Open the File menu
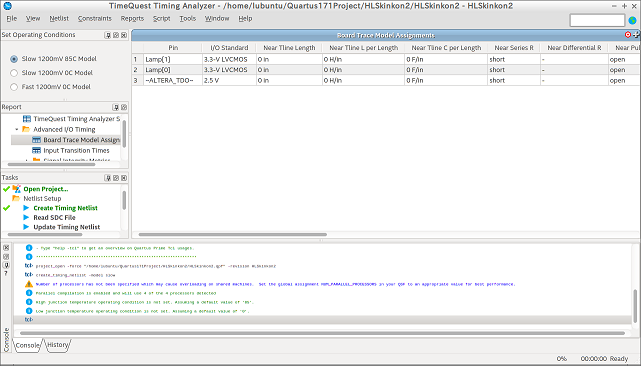This screenshot has width=641, height=366. click(12, 18)
